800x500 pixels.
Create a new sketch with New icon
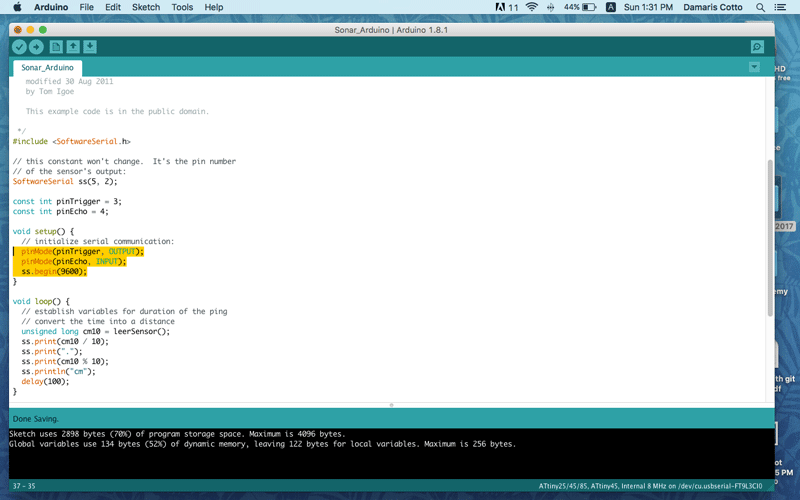point(56,47)
